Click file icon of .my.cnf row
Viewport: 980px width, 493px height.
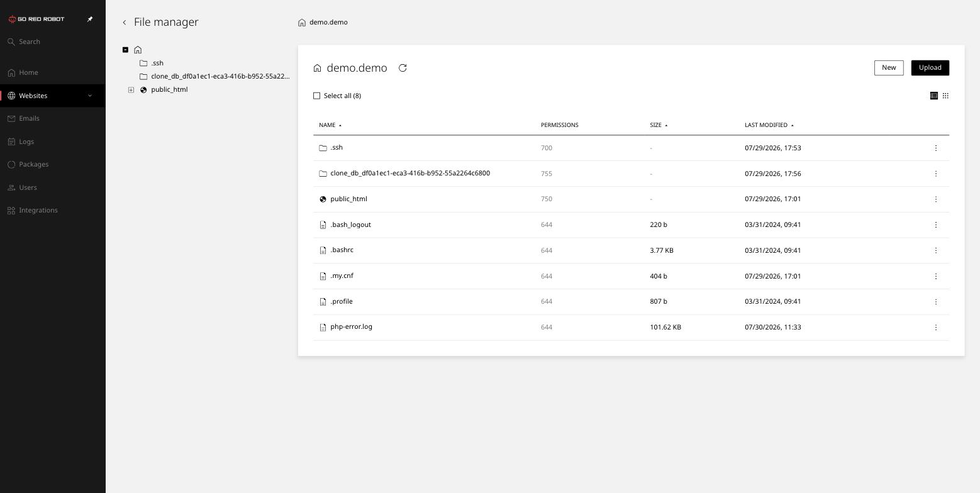pos(323,276)
